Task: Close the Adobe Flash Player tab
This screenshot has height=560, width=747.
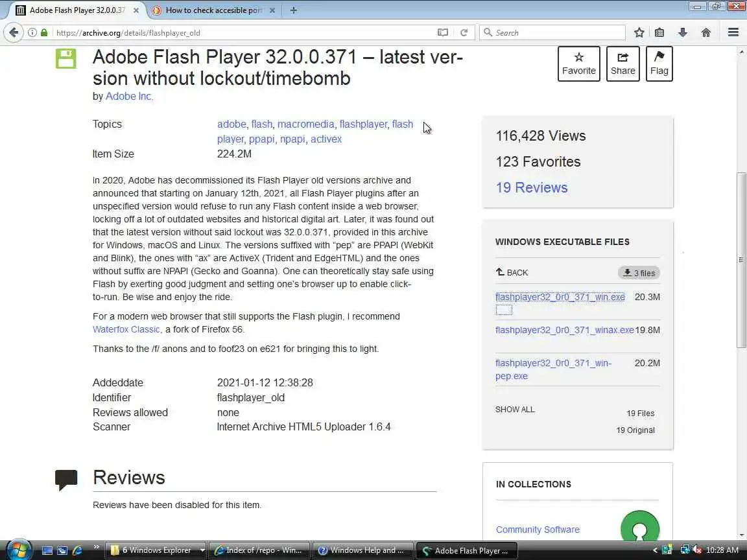Action: [x=136, y=10]
